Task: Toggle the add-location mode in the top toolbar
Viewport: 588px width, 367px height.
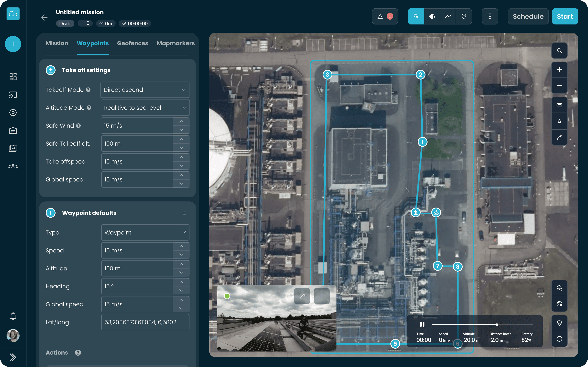Action: coord(464,16)
